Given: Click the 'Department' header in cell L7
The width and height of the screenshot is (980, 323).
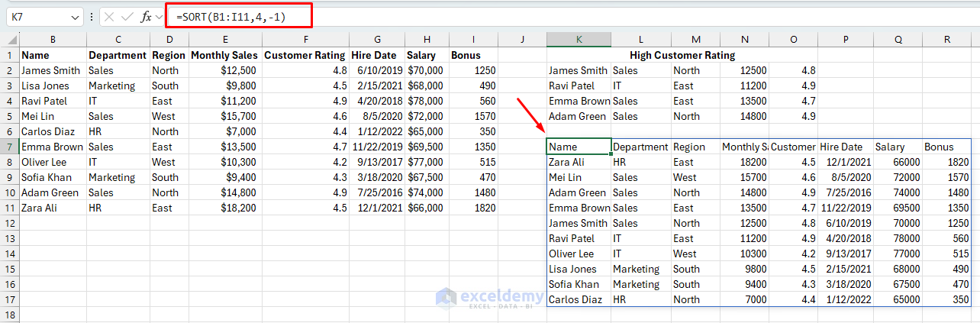Looking at the screenshot, I should 640,147.
